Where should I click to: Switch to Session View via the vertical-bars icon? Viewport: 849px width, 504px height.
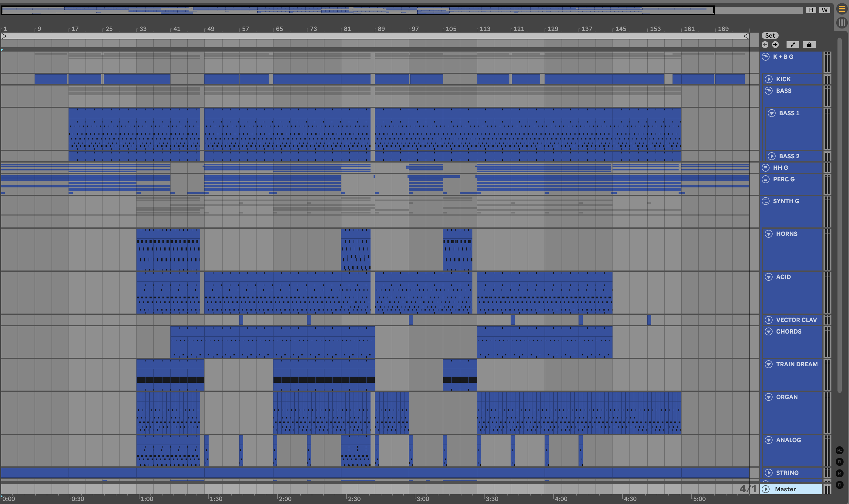click(841, 23)
